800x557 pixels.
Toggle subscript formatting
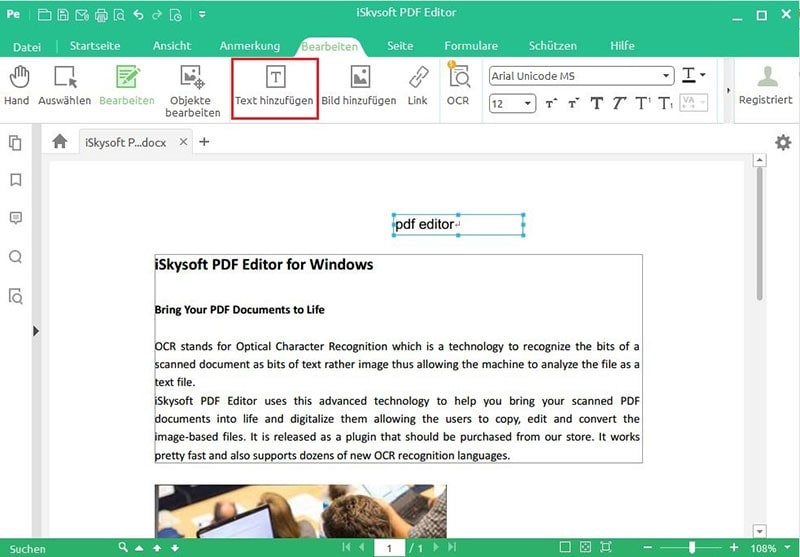[665, 104]
